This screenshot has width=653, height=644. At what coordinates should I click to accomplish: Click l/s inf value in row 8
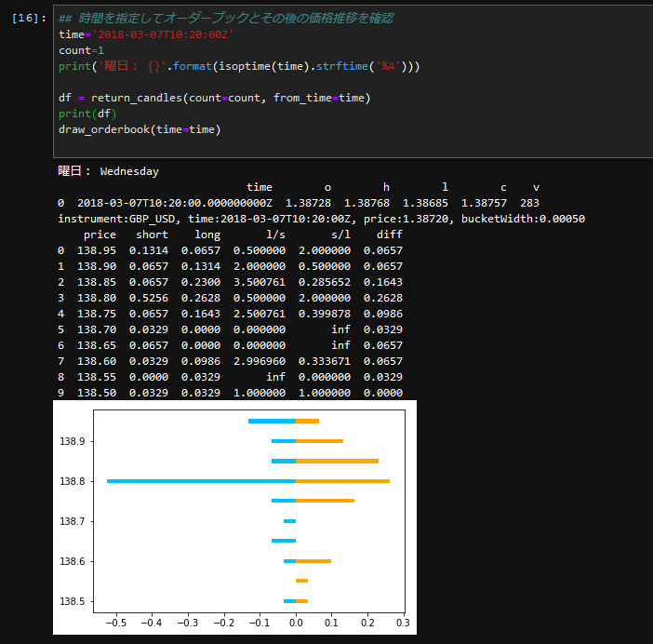coord(275,377)
